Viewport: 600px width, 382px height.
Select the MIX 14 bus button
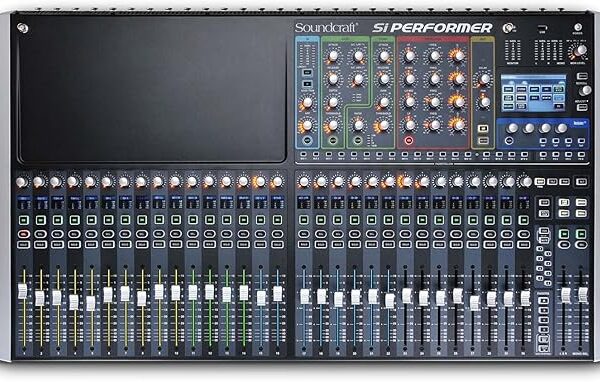coord(468,155)
